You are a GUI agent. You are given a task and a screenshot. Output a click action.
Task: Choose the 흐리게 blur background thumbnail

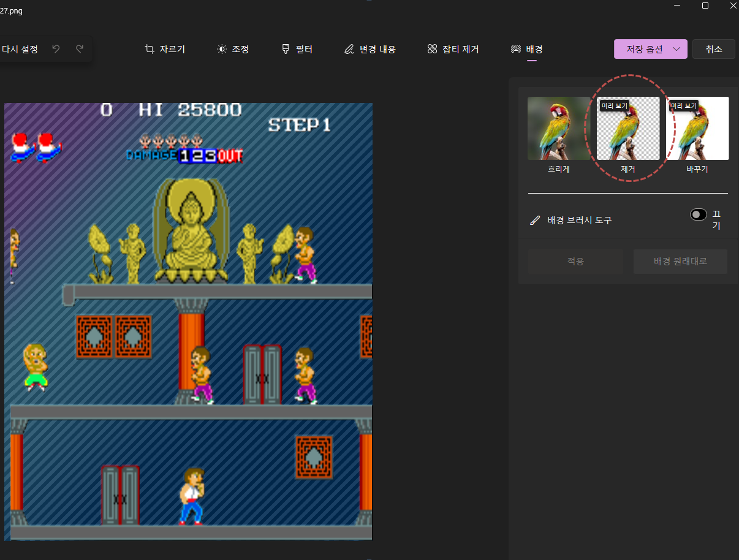[x=559, y=128]
